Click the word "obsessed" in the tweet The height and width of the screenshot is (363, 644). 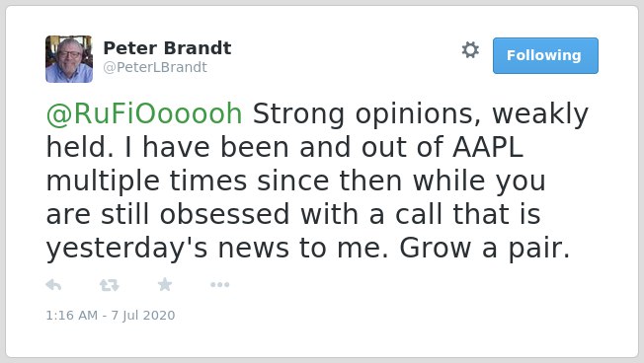coord(224,214)
